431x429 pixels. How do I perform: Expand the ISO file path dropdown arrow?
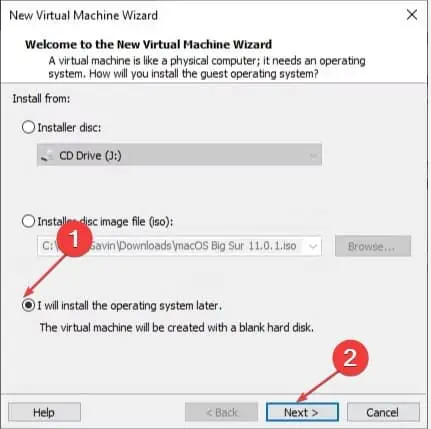(313, 246)
